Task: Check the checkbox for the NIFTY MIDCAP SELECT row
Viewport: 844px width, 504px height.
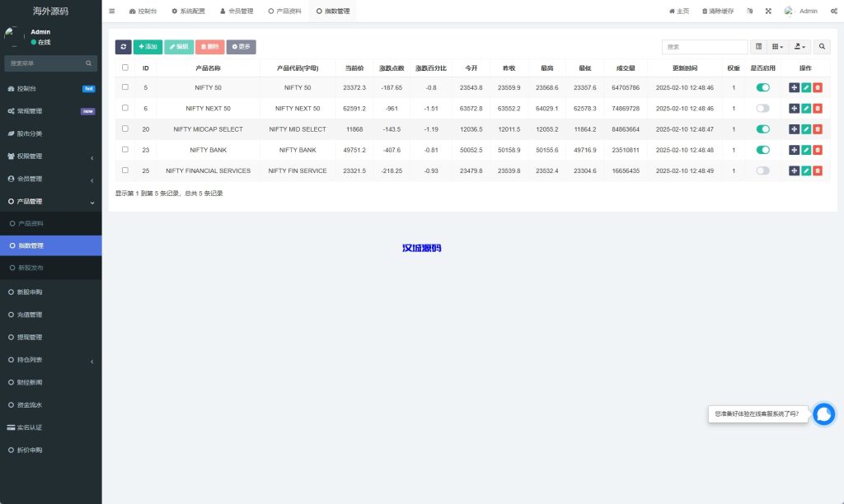Action: point(124,128)
